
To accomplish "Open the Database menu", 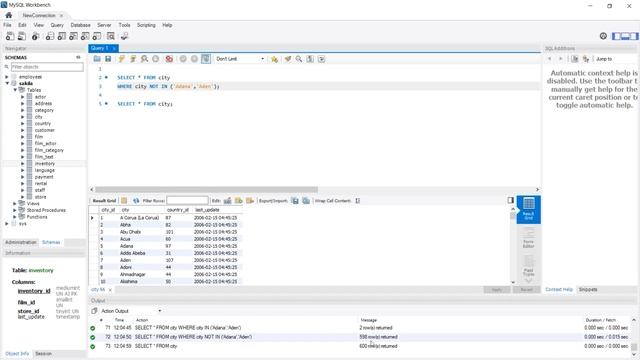I will (x=80, y=25).
